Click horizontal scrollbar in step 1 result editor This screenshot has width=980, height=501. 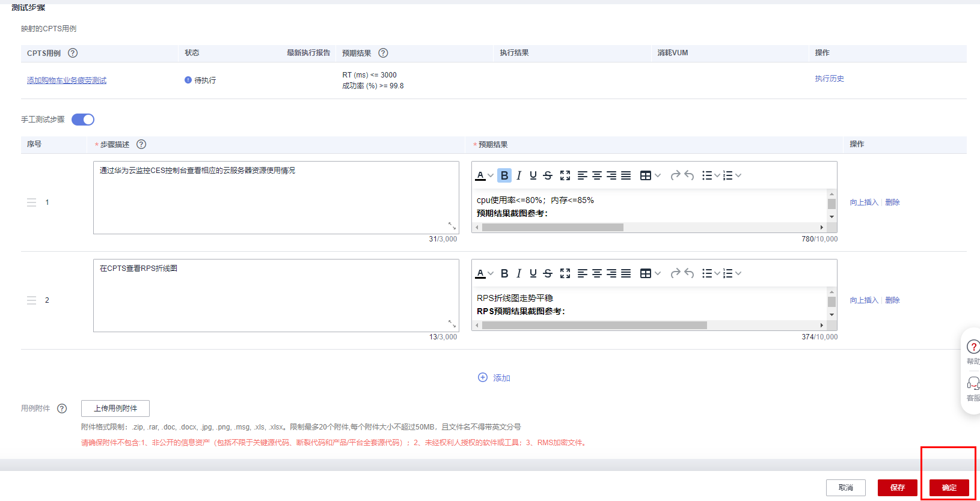tap(553, 228)
